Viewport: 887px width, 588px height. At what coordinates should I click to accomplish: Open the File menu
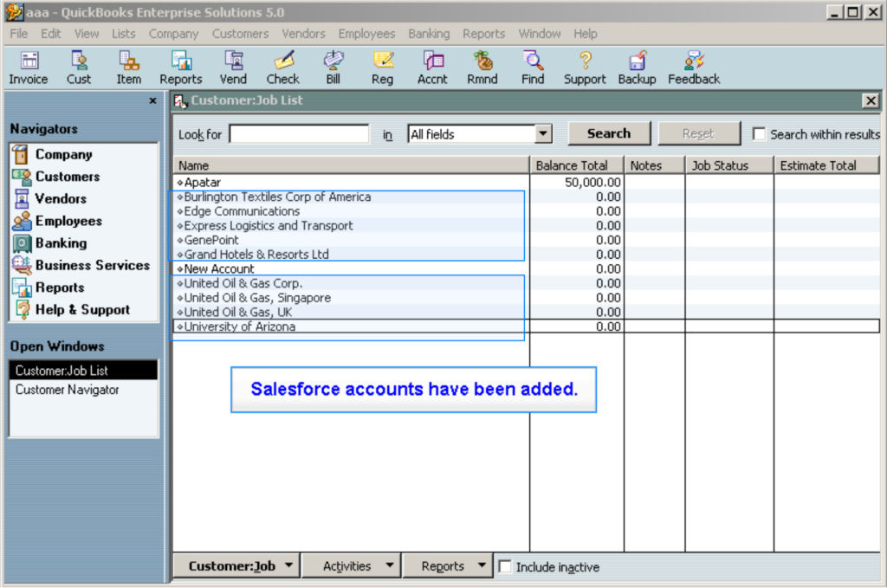[x=19, y=34]
